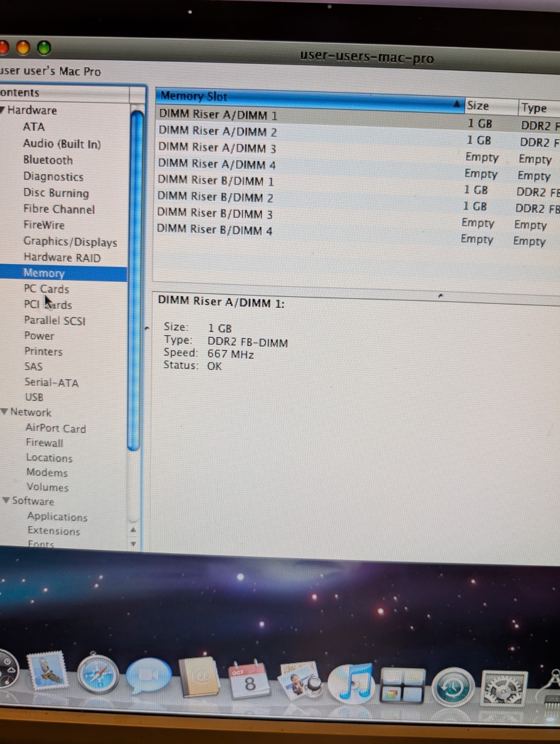Launch iTunes music note icon
This screenshot has width=560, height=744.
[352, 683]
